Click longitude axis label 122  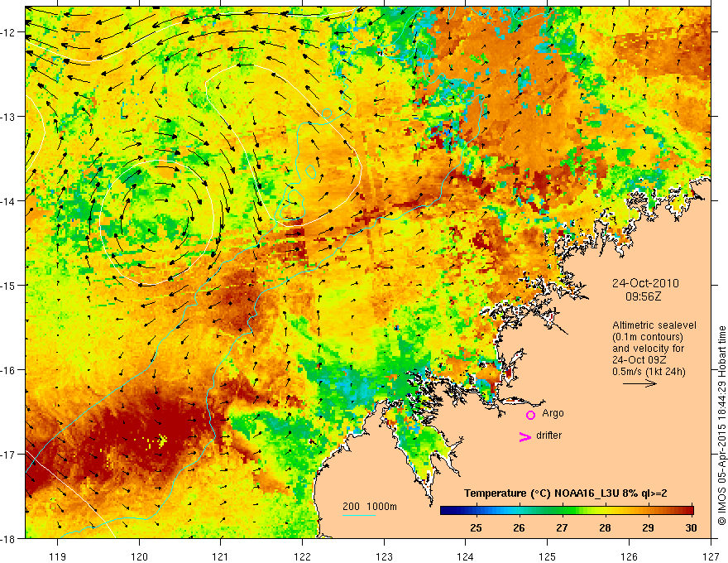302,556
